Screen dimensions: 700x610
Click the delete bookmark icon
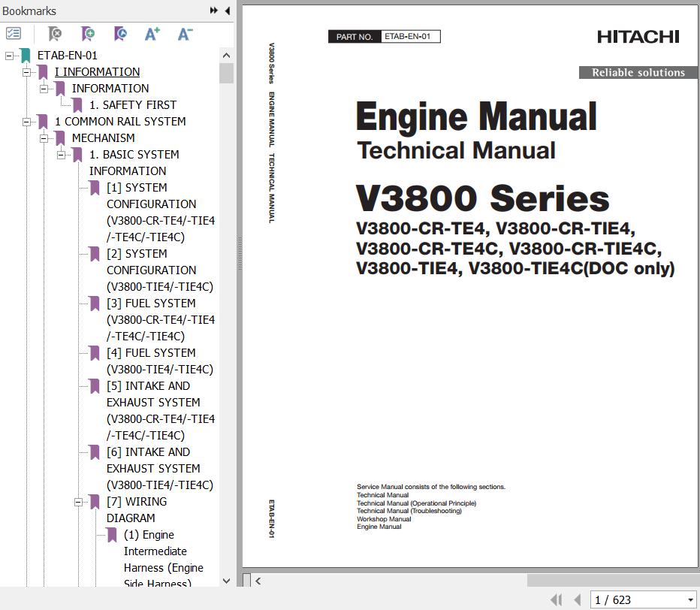[55, 34]
